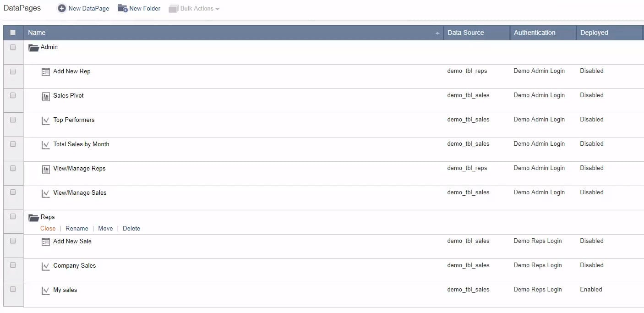
Task: Click the Delete link under Reps folder
Action: tap(131, 228)
